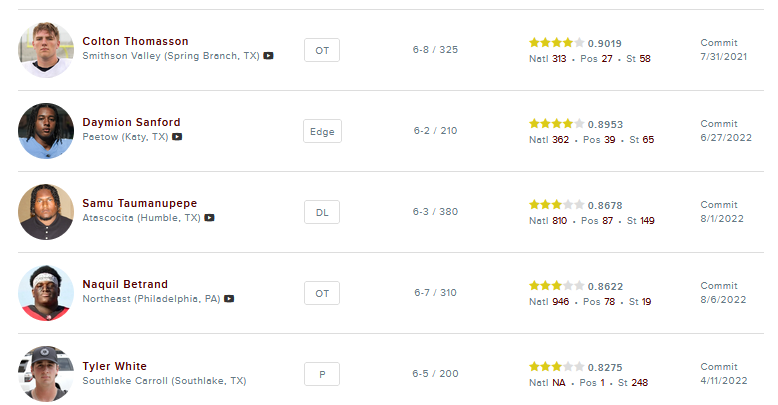Click the Daymion Sanford name link
778x405 pixels.
pos(131,122)
